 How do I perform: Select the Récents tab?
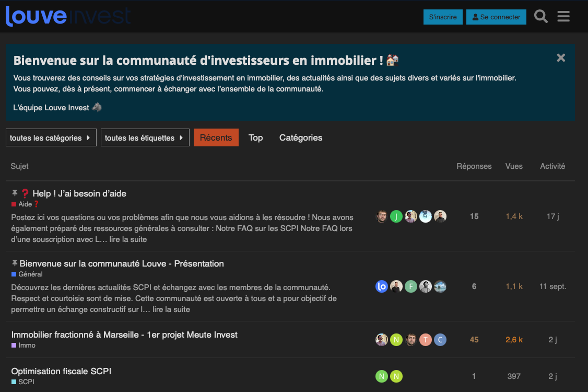tap(216, 137)
